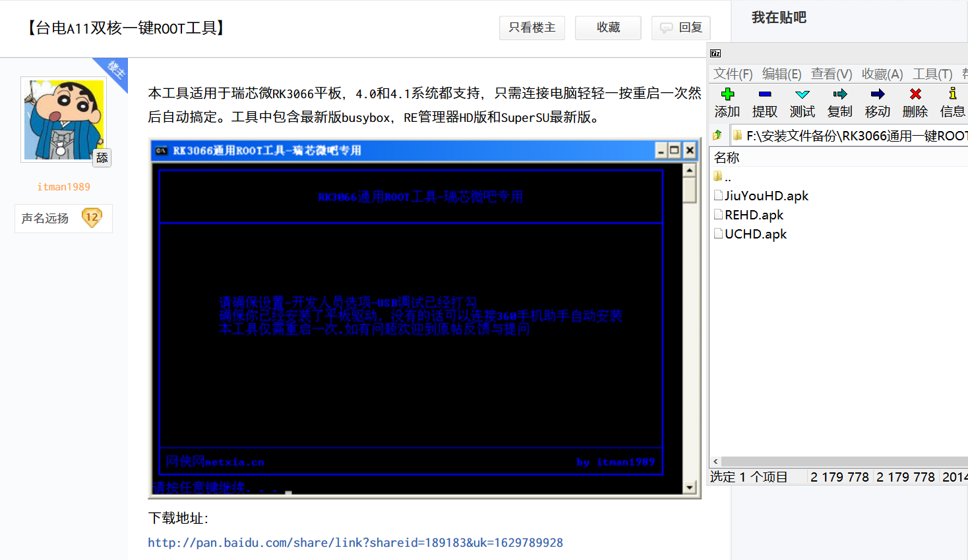Click the 复制 (Copy) toolbar icon
This screenshot has height=560, width=968.
pyautogui.click(x=840, y=94)
